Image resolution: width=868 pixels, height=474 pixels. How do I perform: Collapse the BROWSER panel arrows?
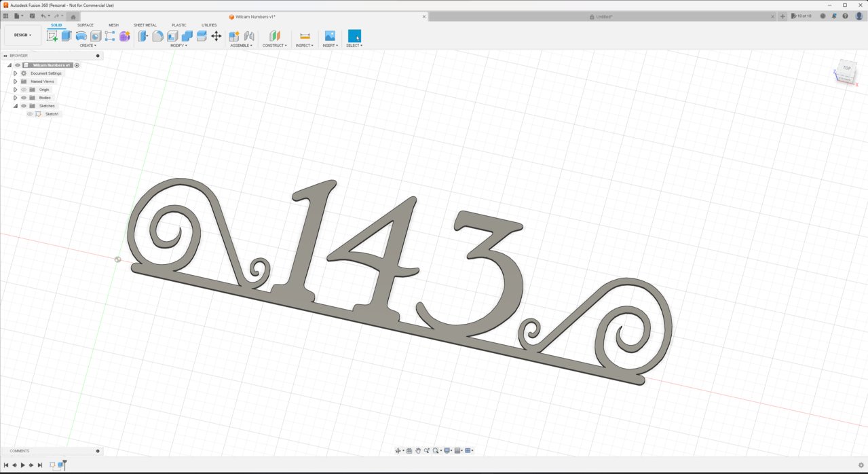(x=5, y=56)
